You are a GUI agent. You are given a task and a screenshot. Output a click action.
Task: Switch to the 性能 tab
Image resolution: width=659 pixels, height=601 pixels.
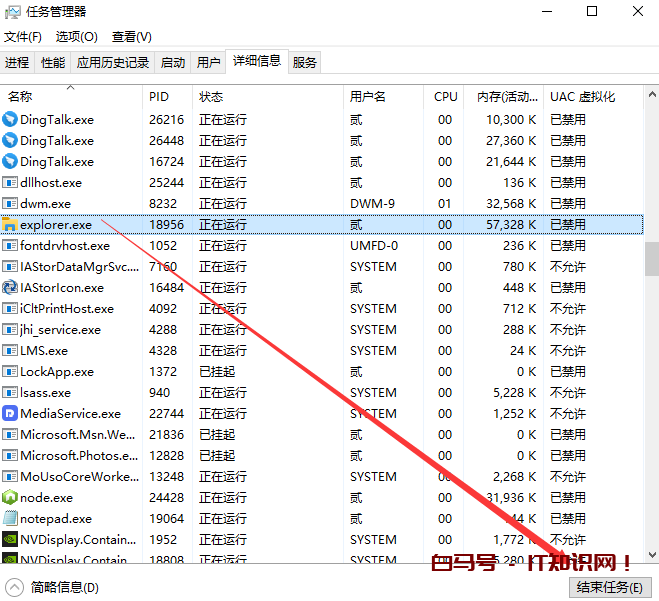[53, 62]
